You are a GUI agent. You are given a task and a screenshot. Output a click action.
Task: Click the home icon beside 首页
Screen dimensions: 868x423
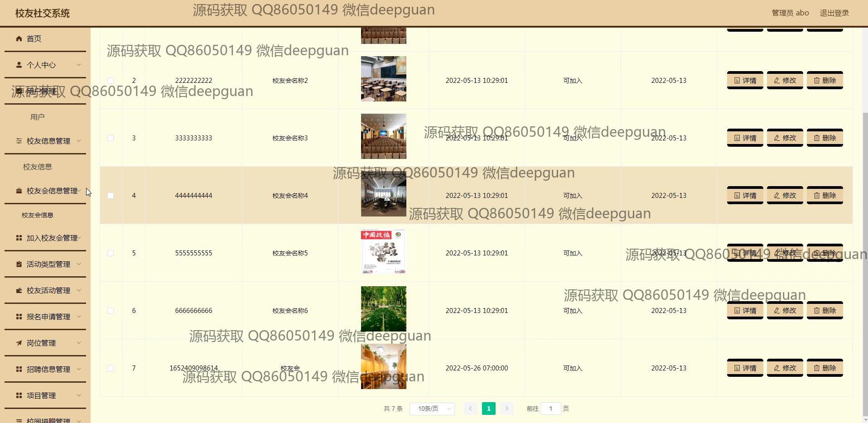(19, 38)
